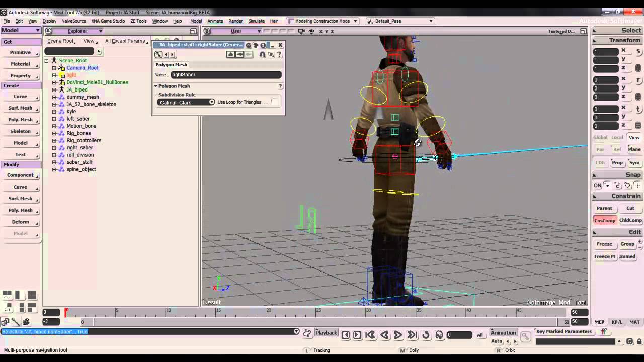Click the viewport B letter icon
Screen dimensions: 644x362
click(207, 31)
